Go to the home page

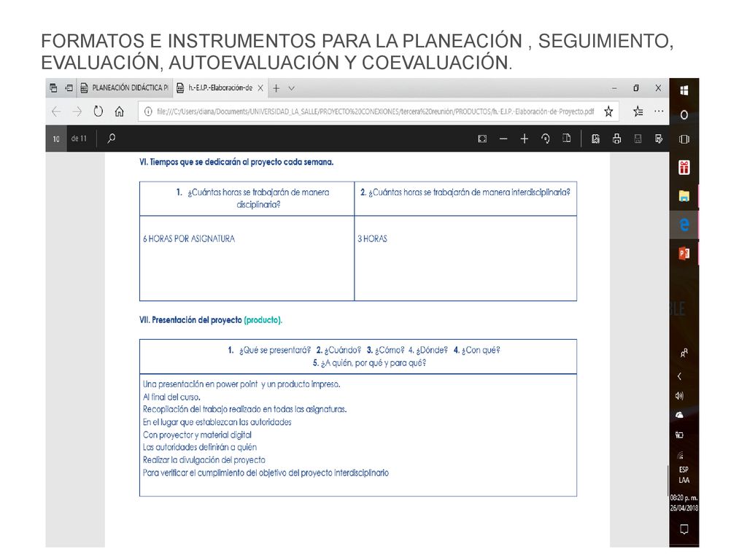pos(119,112)
